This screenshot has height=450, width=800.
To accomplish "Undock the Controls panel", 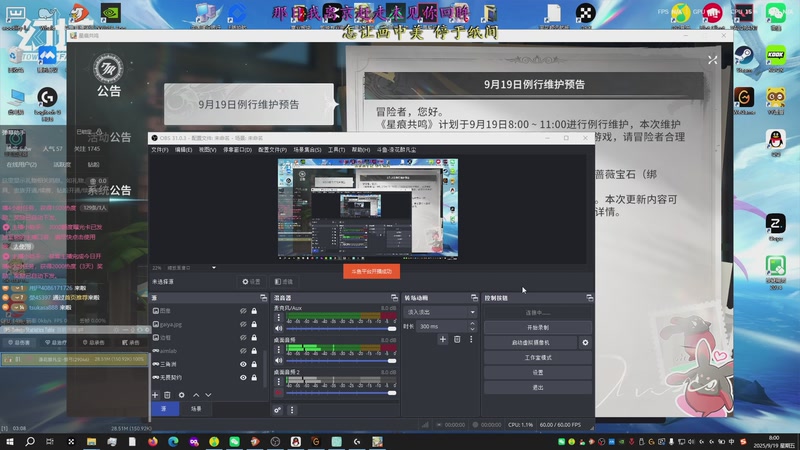I will pos(589,297).
